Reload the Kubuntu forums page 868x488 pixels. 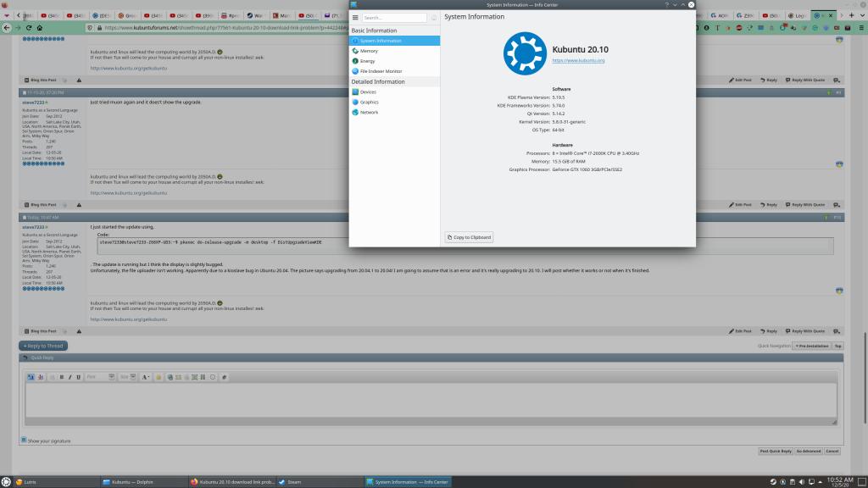[28, 27]
